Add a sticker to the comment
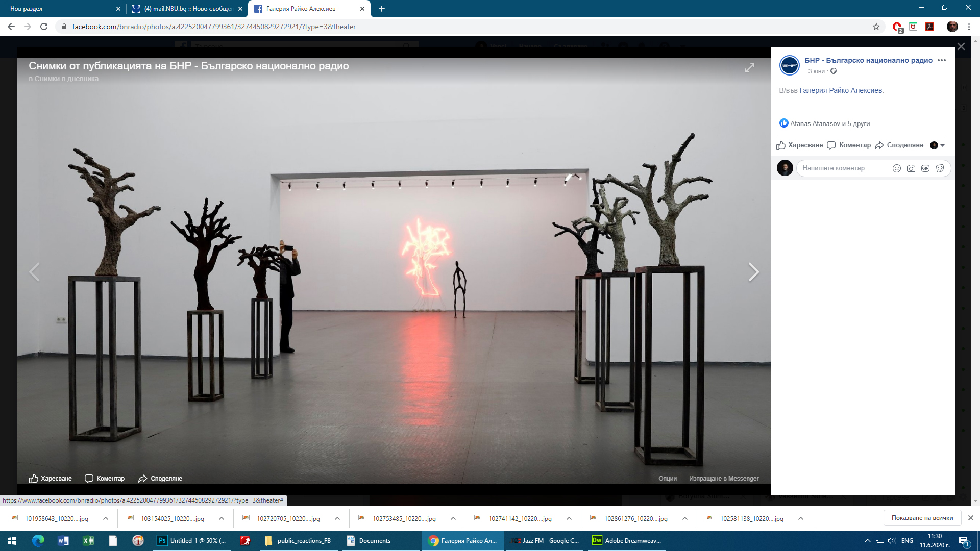Screen dimensions: 980x551 tap(940, 168)
